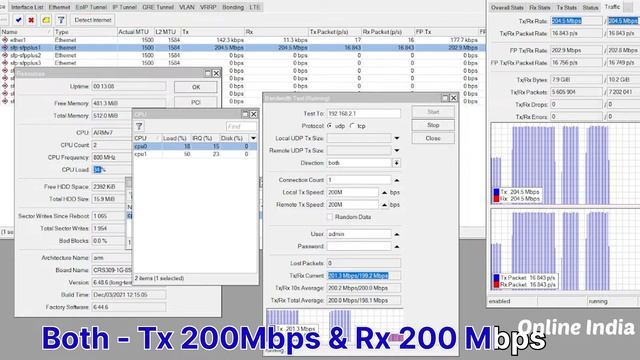This screenshot has width=640, height=360.
Task: Sort by the IRQ (%) column header
Action: click(x=204, y=138)
